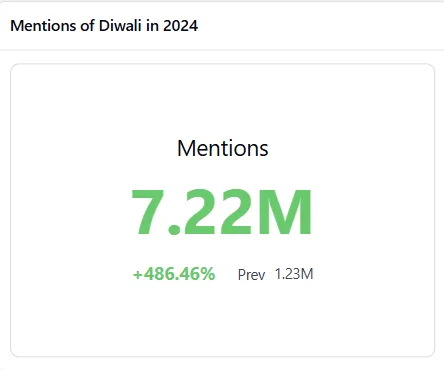This screenshot has height=370, width=444.
Task: Select the 1.23M previous value
Action: pyautogui.click(x=294, y=274)
